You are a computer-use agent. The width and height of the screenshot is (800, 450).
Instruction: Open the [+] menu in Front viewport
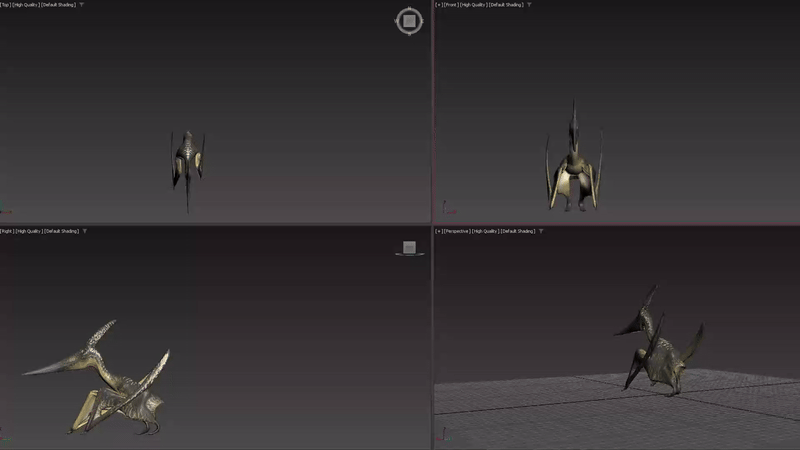click(439, 5)
